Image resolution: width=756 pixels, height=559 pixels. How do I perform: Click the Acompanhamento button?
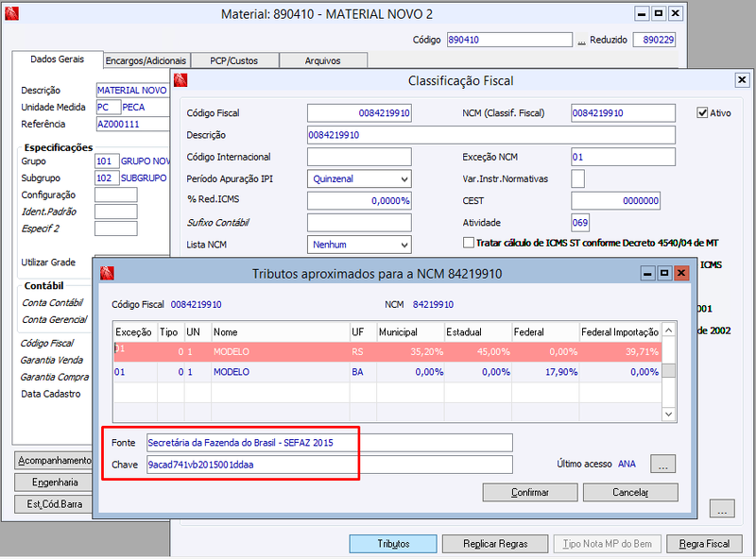(54, 460)
